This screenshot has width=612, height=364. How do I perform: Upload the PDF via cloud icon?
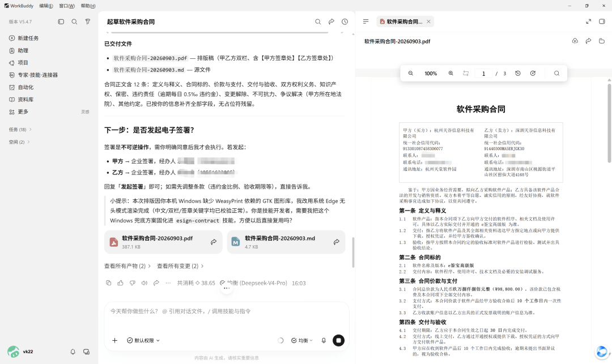coord(575,41)
